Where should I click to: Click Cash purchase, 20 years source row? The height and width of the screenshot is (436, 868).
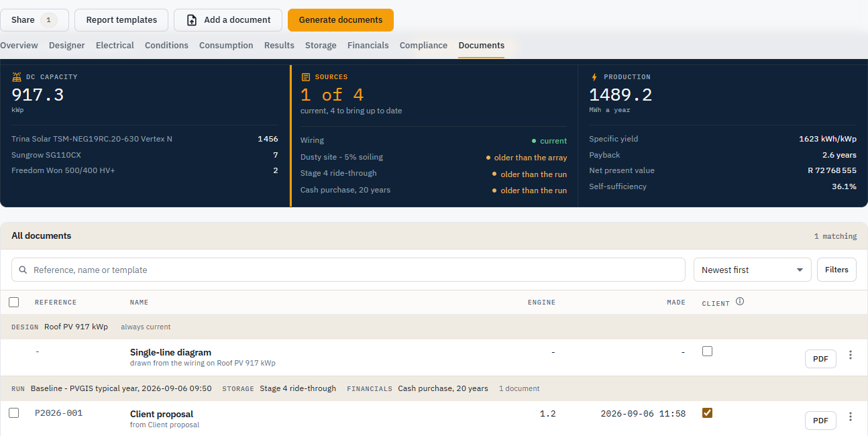click(433, 190)
